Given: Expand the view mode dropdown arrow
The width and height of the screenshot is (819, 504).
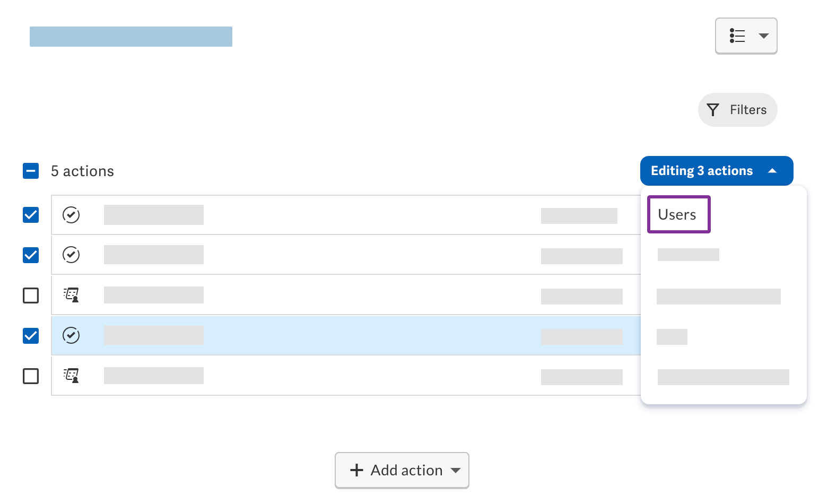Looking at the screenshot, I should pyautogui.click(x=764, y=36).
